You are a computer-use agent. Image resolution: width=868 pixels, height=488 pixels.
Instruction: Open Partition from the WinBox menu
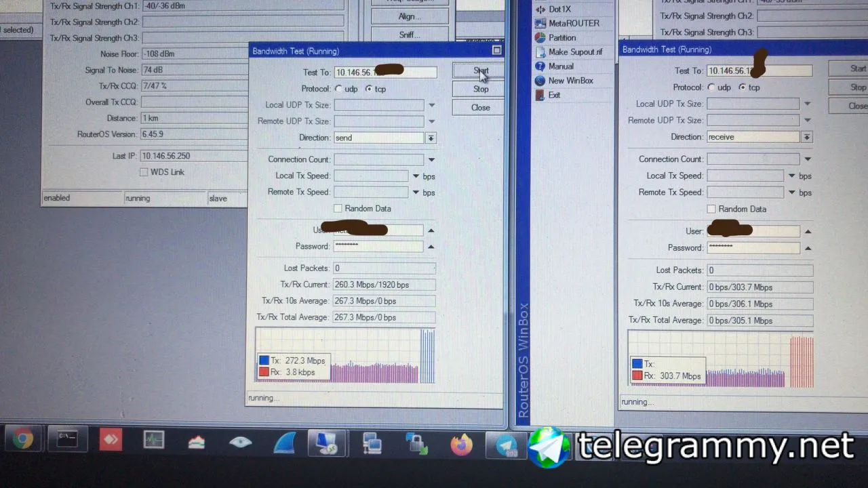562,38
